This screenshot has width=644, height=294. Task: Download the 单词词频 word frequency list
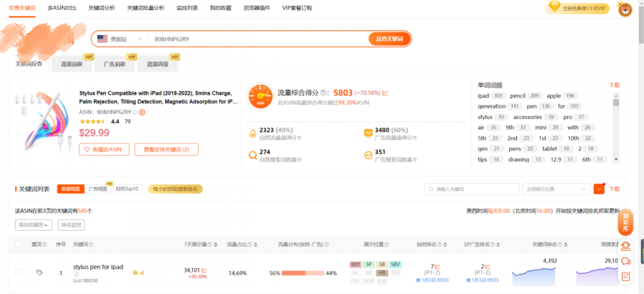click(x=614, y=86)
